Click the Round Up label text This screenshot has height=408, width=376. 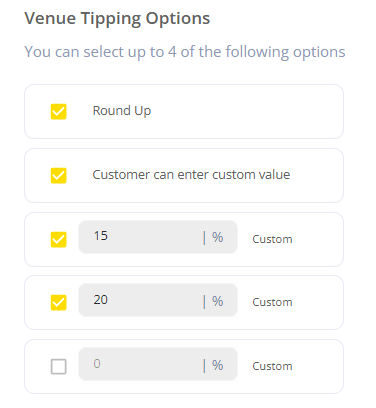[122, 111]
